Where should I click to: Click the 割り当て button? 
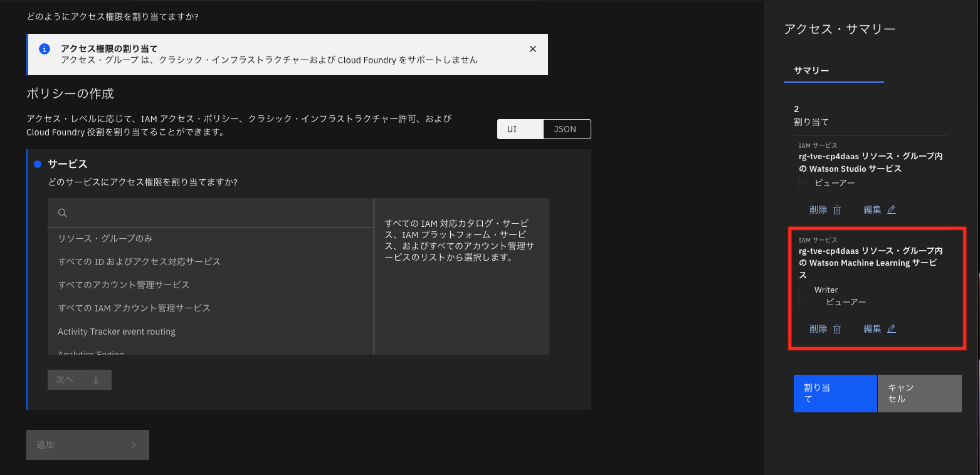click(x=835, y=393)
